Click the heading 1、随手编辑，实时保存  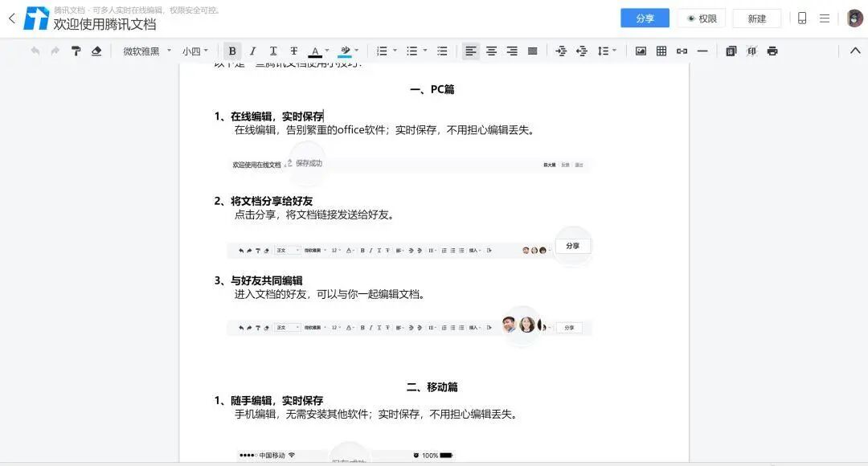[x=269, y=401]
